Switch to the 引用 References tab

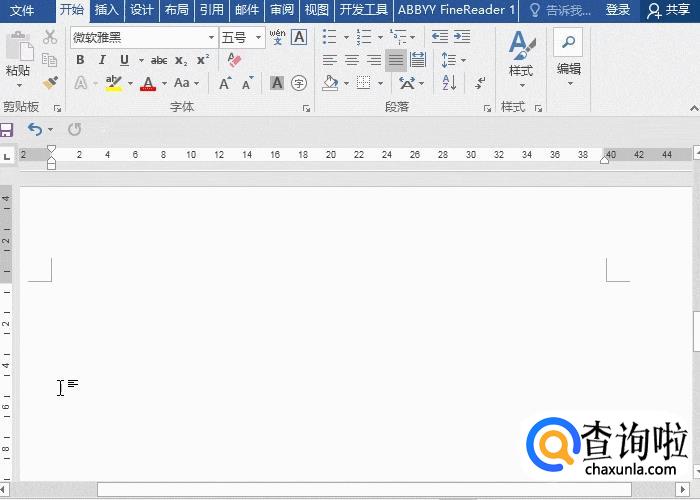pyautogui.click(x=212, y=10)
